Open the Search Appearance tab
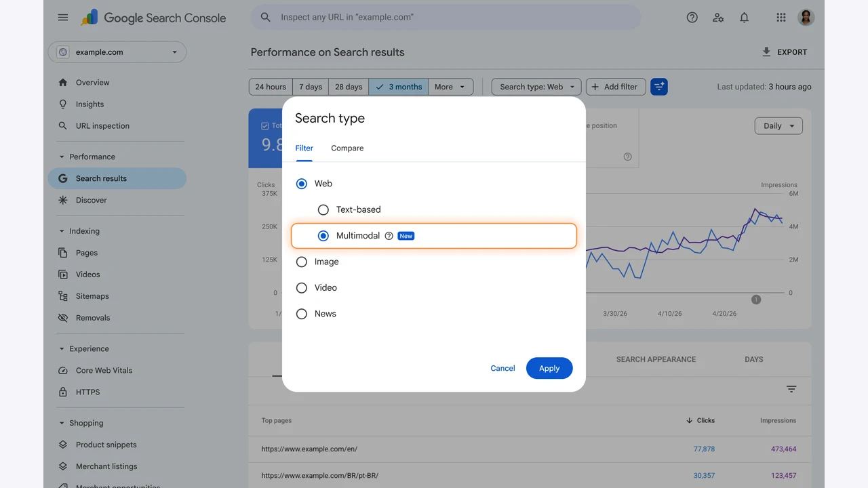 tap(656, 359)
